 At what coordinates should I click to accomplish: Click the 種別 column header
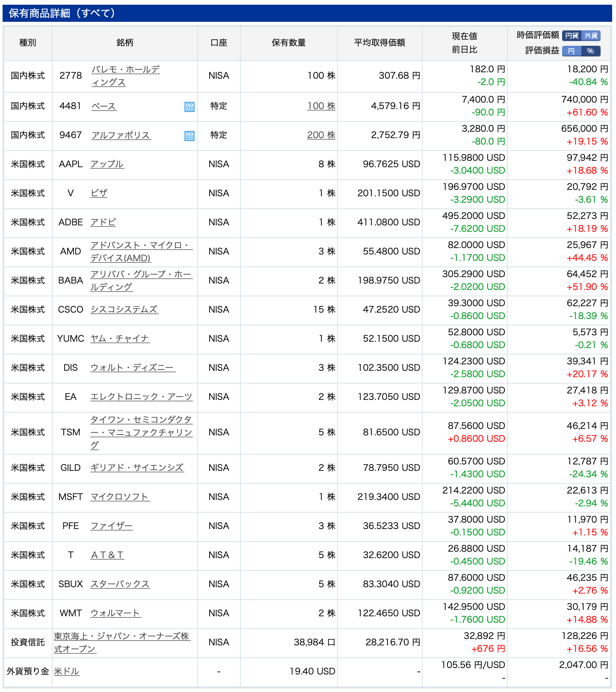[x=28, y=43]
